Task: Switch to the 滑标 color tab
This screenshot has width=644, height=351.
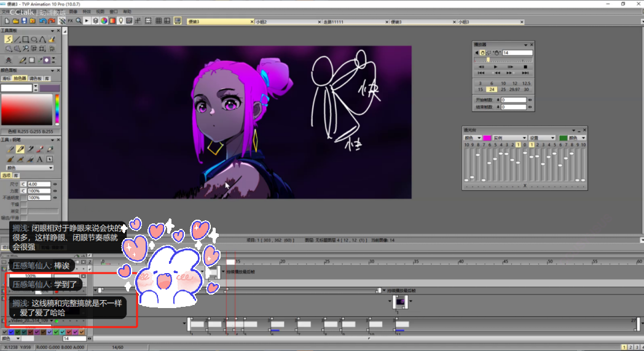Action: [x=6, y=79]
